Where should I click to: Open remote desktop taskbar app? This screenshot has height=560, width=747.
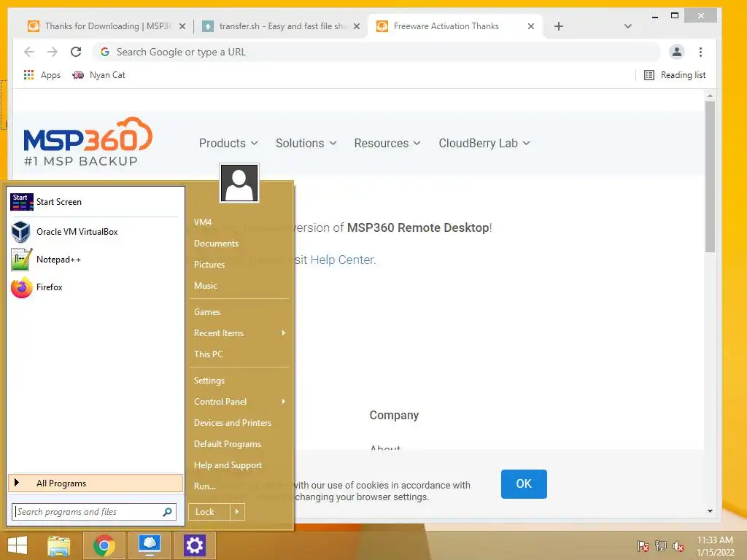coord(150,545)
